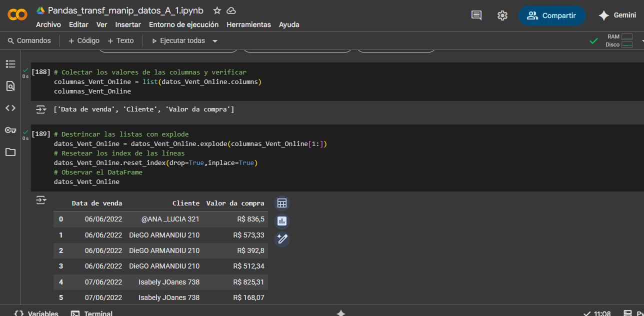Select the 'R$ 168,07' cell

click(x=249, y=297)
